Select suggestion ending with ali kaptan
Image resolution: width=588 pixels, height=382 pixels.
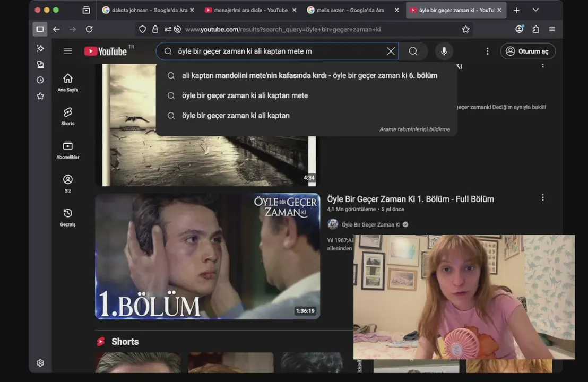point(306,116)
